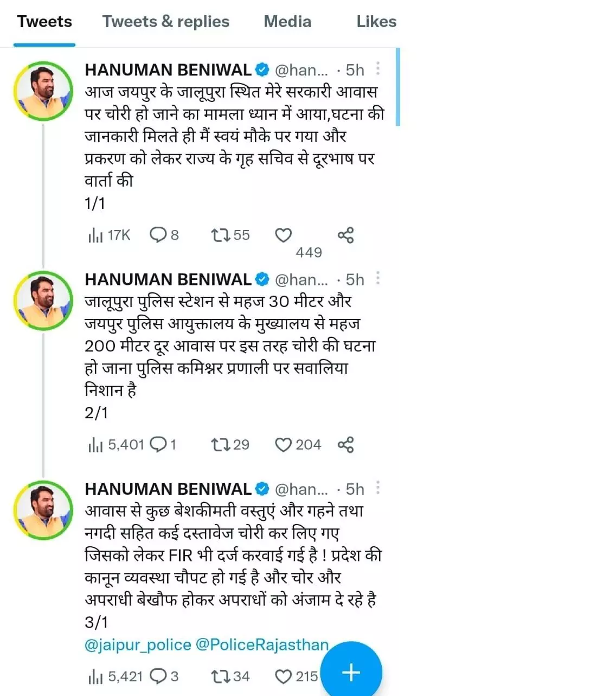Like the second tweet about Jalupura police station
The image size is (616, 696).
[283, 445]
